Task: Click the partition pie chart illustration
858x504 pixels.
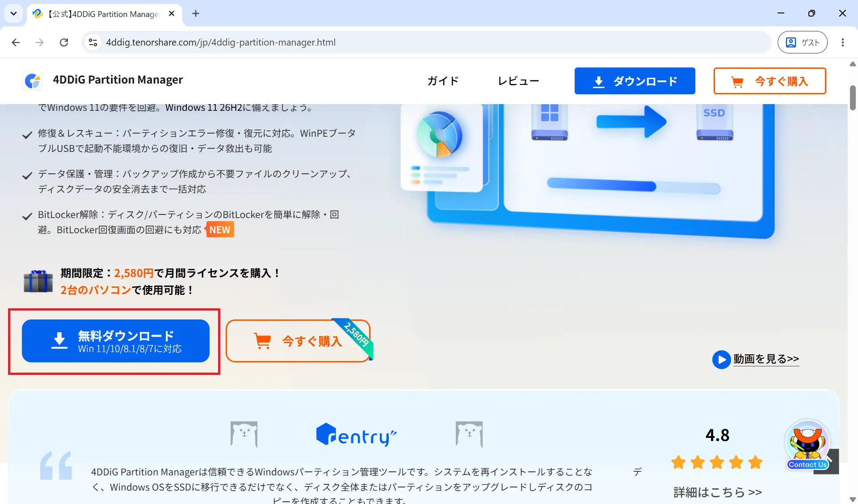Action: (x=440, y=135)
